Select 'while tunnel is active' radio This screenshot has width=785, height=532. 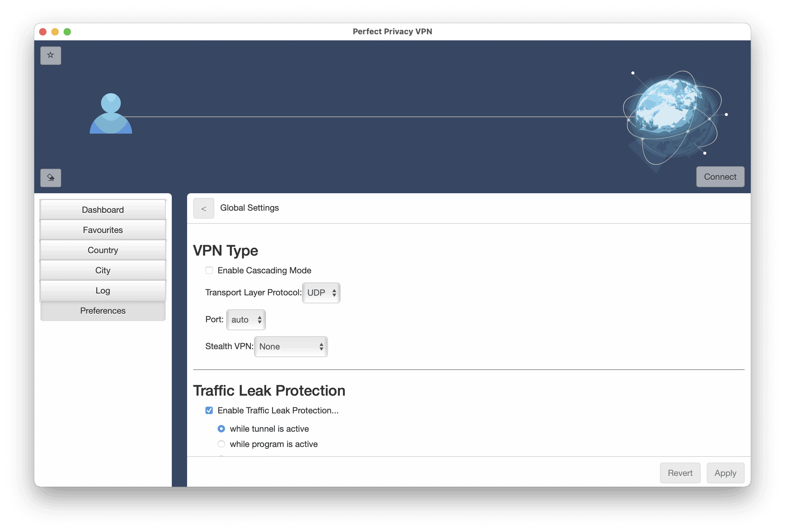(x=221, y=429)
